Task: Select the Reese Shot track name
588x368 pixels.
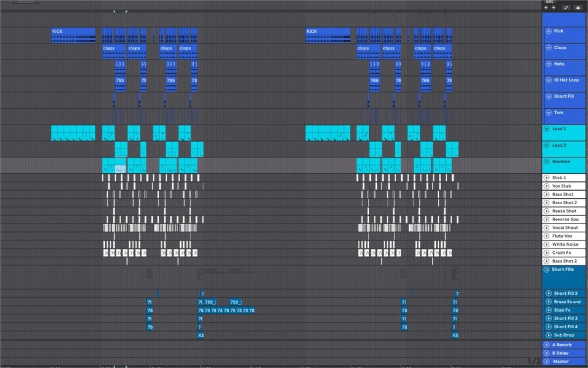Action: pyautogui.click(x=564, y=211)
